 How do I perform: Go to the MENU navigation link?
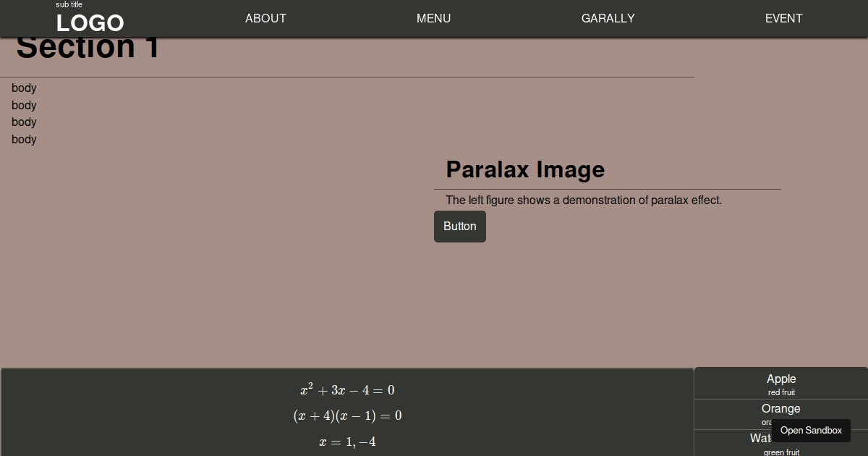433,19
